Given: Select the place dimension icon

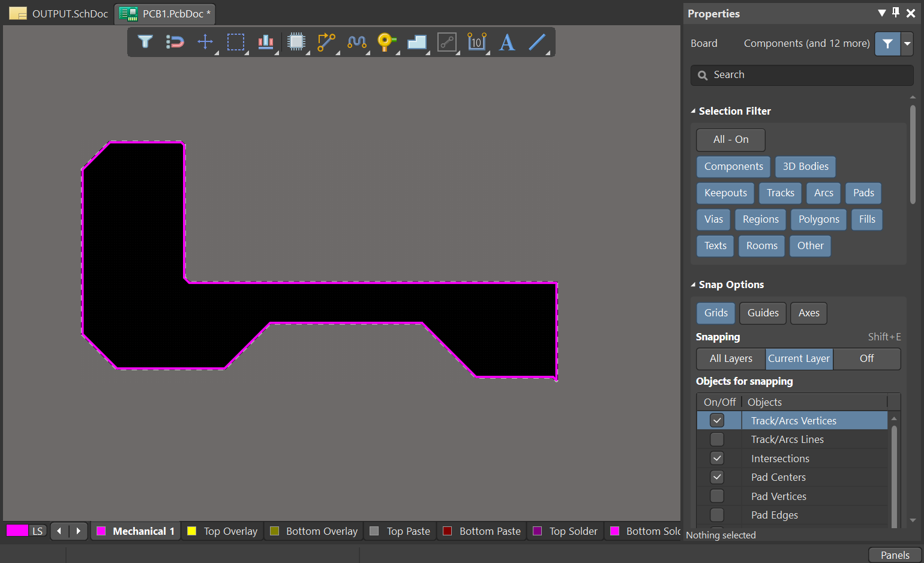Looking at the screenshot, I should click(x=477, y=42).
